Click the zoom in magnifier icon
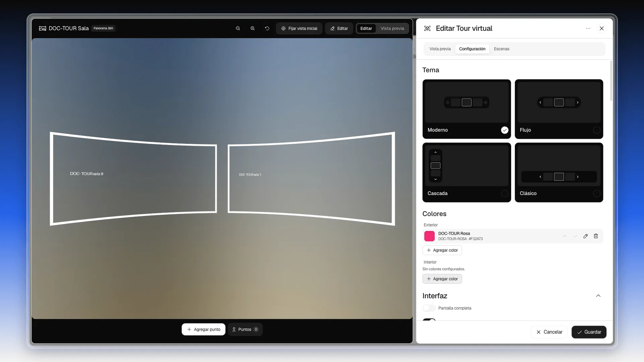The height and width of the screenshot is (362, 644). (253, 28)
